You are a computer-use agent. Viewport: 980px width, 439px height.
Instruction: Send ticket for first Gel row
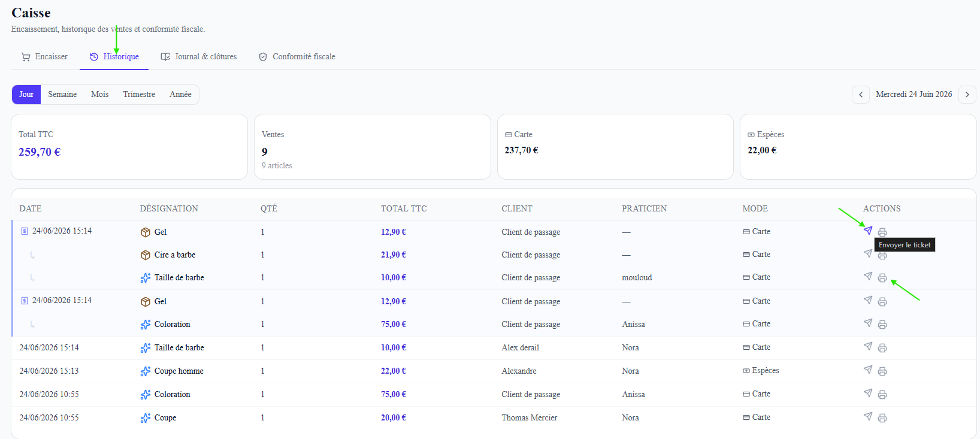[x=868, y=231]
